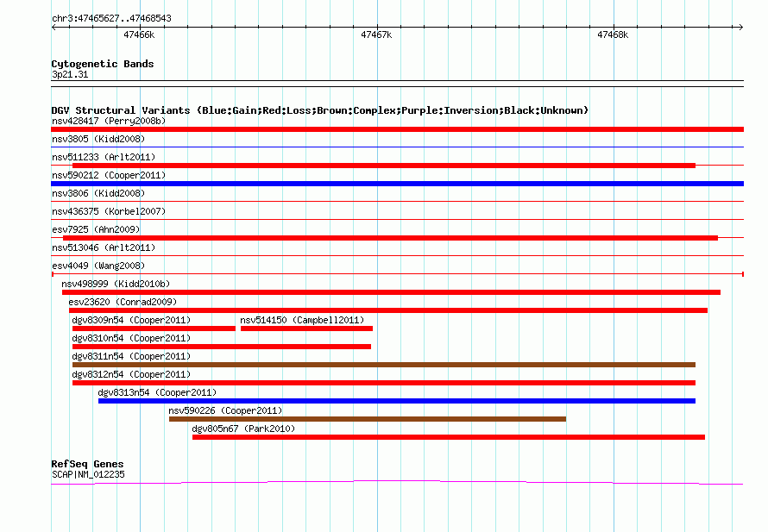Click the nsv436375 (Korbel2007) label
This screenshot has height=532, width=768.
tap(109, 211)
